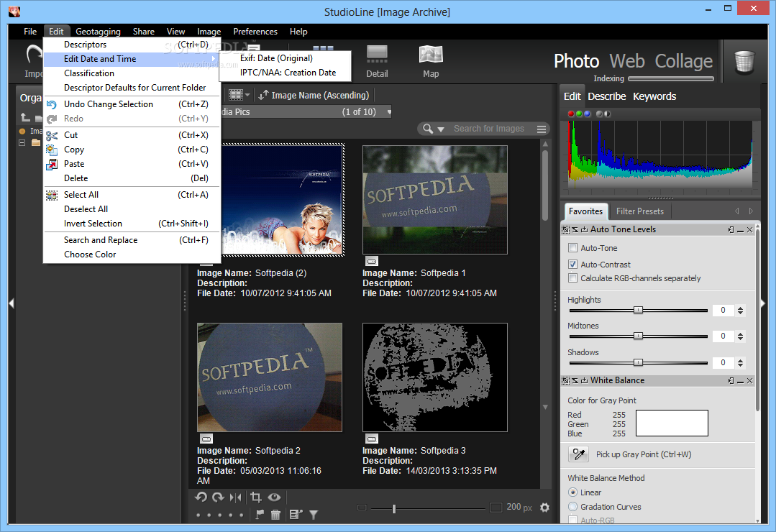Click the mirror flip icon
This screenshot has width=776, height=532.
(236, 497)
